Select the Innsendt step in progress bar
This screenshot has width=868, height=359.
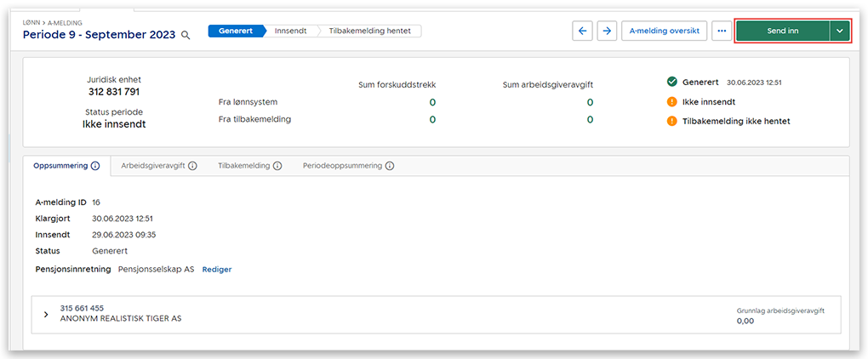292,31
